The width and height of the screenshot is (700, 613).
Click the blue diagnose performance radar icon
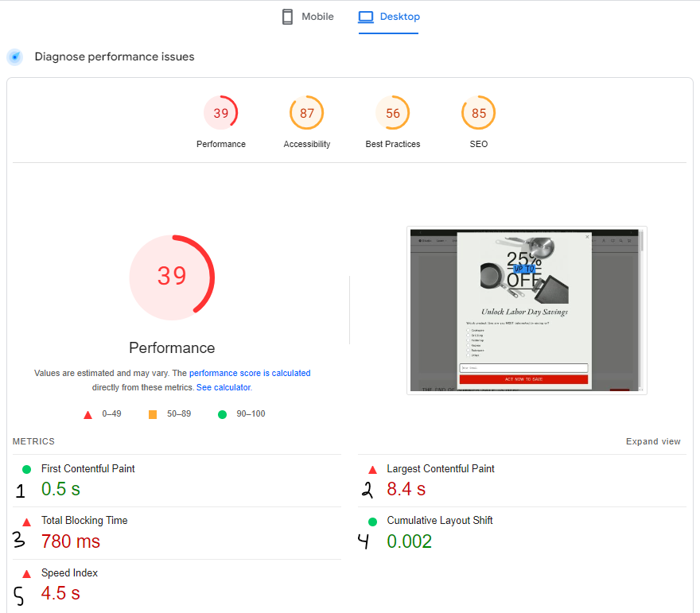coord(15,57)
